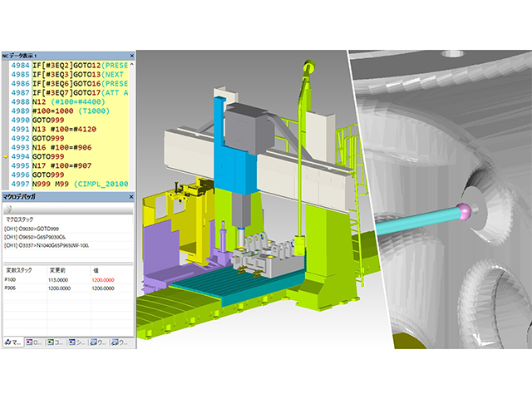The height and width of the screenshot is (399, 532).
Task: Click the 変数スタック column header
Action: coord(19,270)
